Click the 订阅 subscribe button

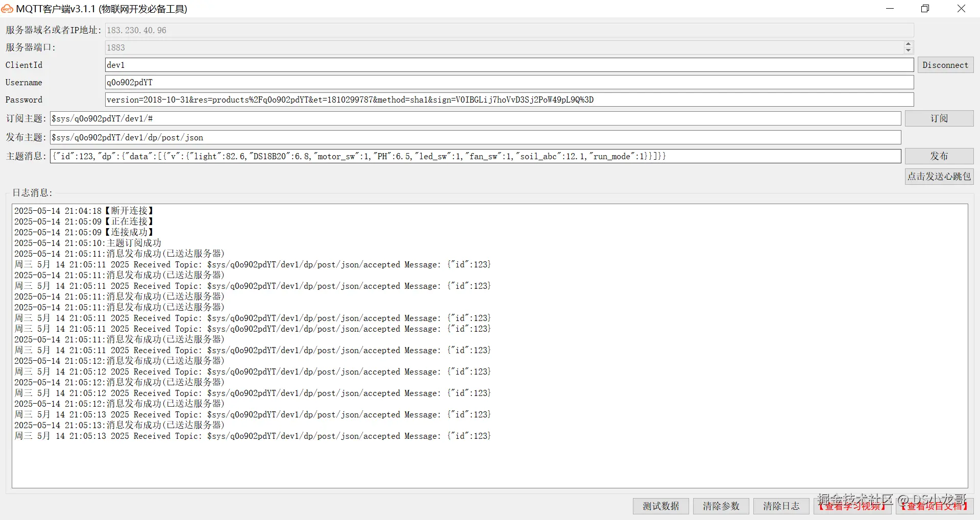point(939,118)
